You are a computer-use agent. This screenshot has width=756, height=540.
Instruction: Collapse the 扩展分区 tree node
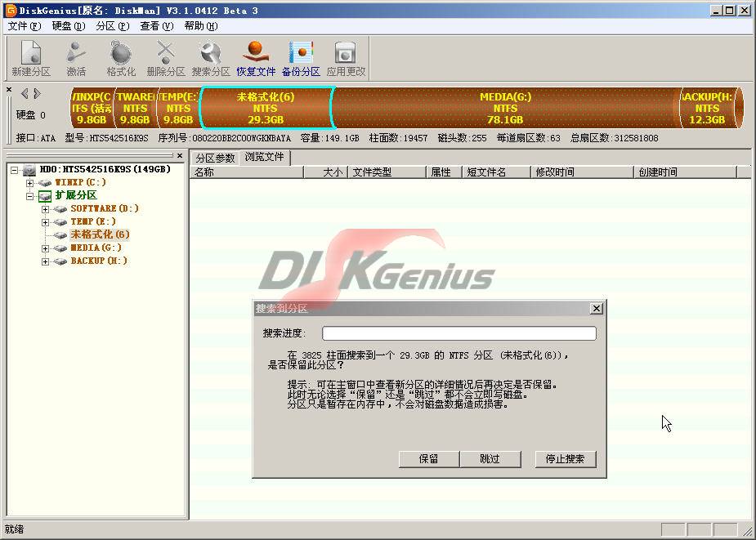click(30, 196)
